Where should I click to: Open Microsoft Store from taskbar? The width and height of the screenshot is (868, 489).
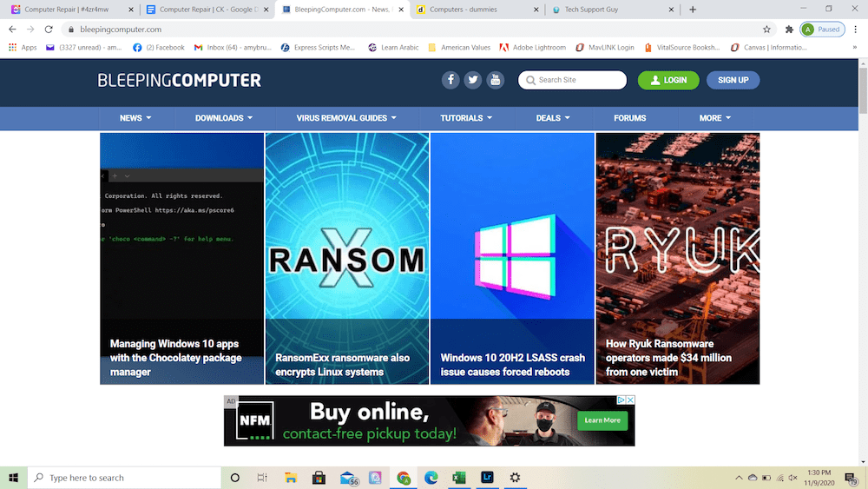click(x=319, y=478)
